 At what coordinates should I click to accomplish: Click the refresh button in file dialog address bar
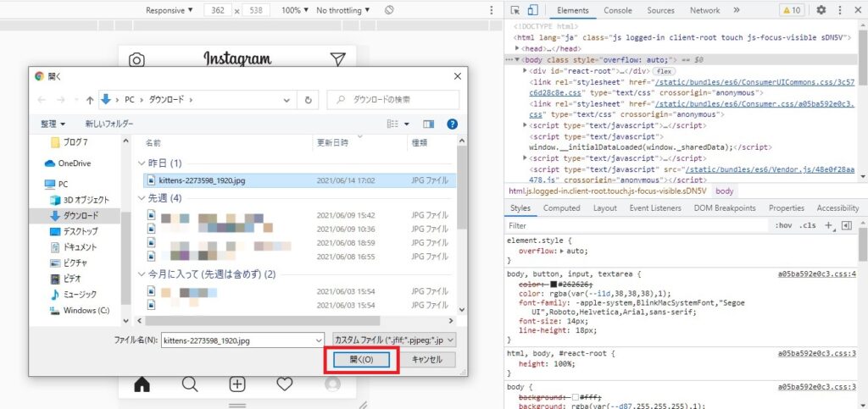[x=308, y=100]
